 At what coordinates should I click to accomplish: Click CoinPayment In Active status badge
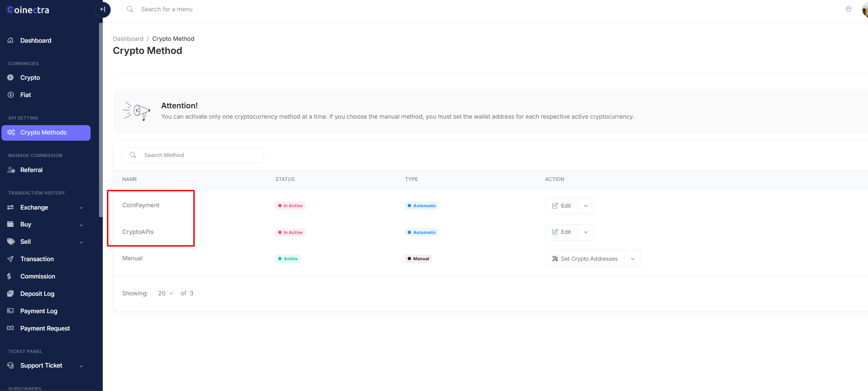coord(290,206)
